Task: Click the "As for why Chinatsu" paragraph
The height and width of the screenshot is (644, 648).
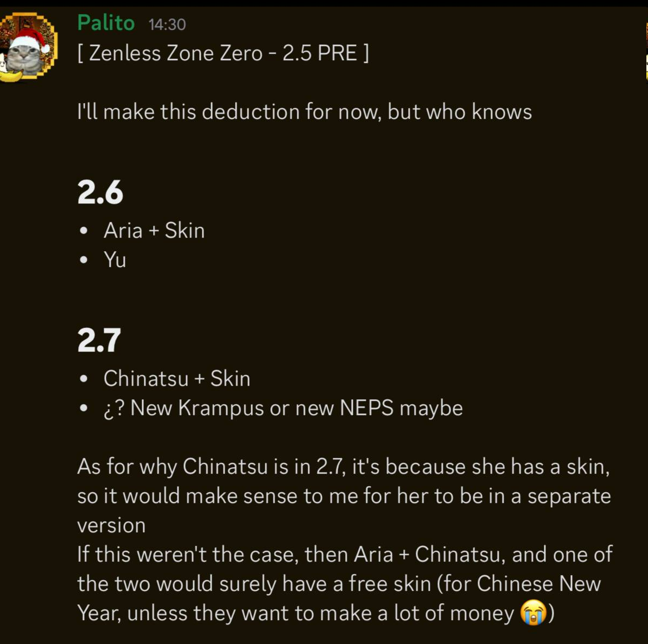Action: coord(344,496)
